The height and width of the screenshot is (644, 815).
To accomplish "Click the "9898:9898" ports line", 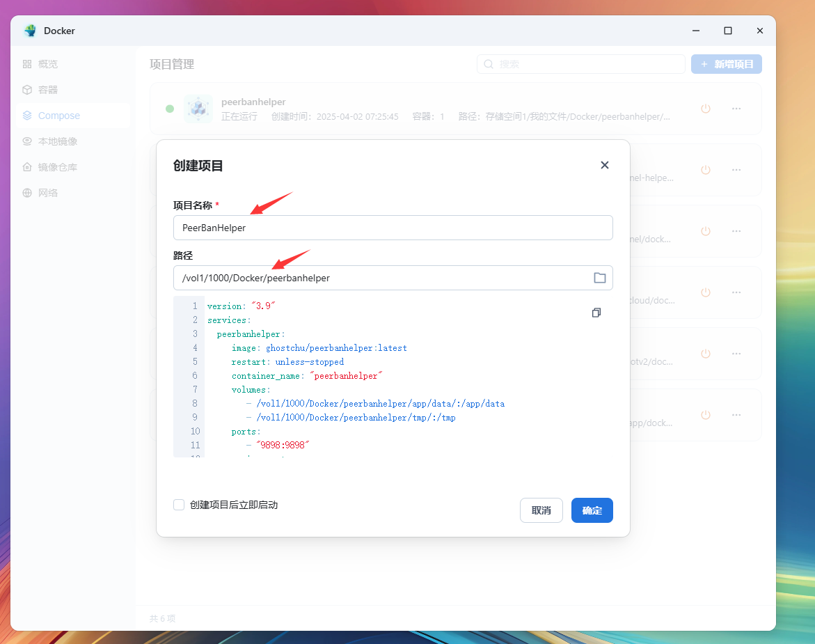I will (278, 445).
